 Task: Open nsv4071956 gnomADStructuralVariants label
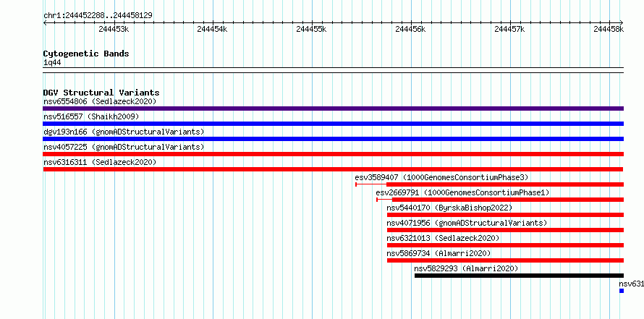tap(467, 223)
